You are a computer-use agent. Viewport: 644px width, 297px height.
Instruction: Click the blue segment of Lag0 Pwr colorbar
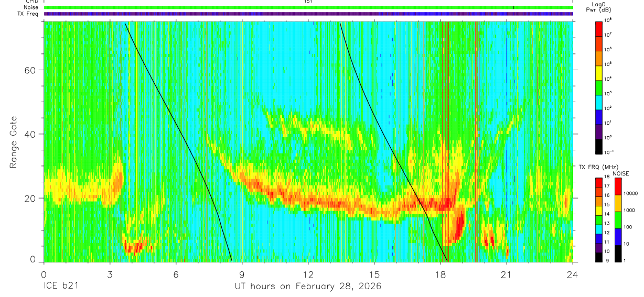pos(598,116)
